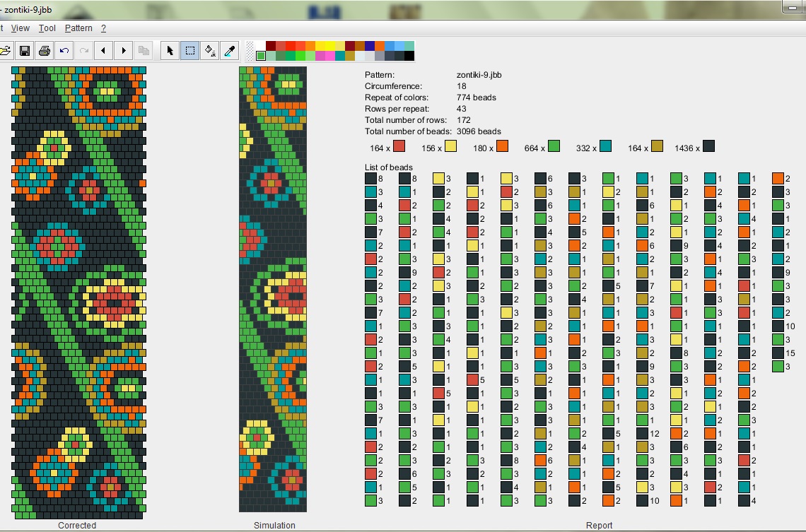This screenshot has height=532, width=806.
Task: Print the pattern using the printer icon
Action: [x=45, y=50]
